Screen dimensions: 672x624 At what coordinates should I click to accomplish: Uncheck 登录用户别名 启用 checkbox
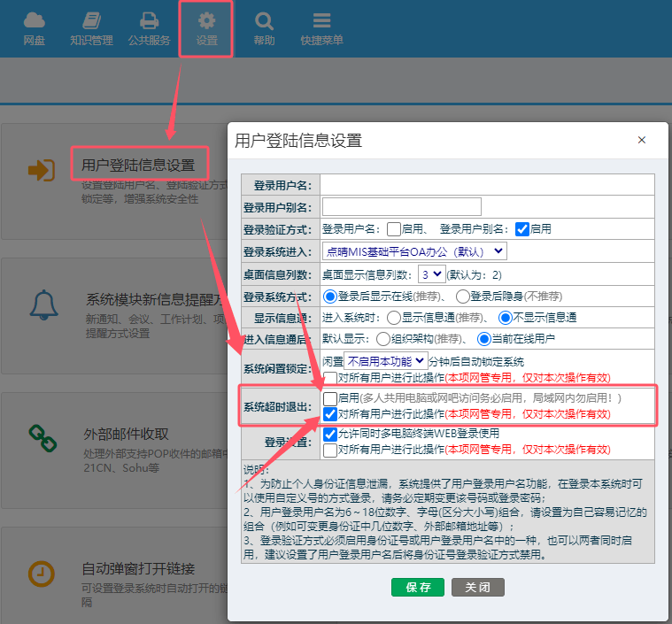[521, 228]
